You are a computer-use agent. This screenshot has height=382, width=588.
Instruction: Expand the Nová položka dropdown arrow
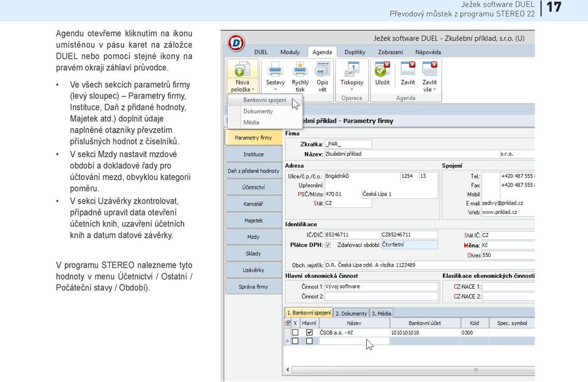click(254, 90)
